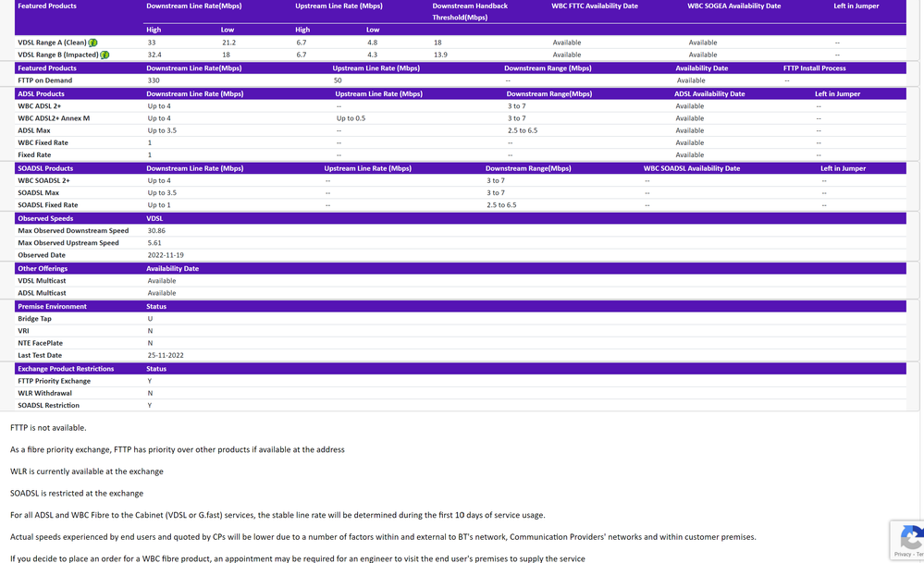924x563 pixels.
Task: Click the ADSL Products section header
Action: point(42,93)
